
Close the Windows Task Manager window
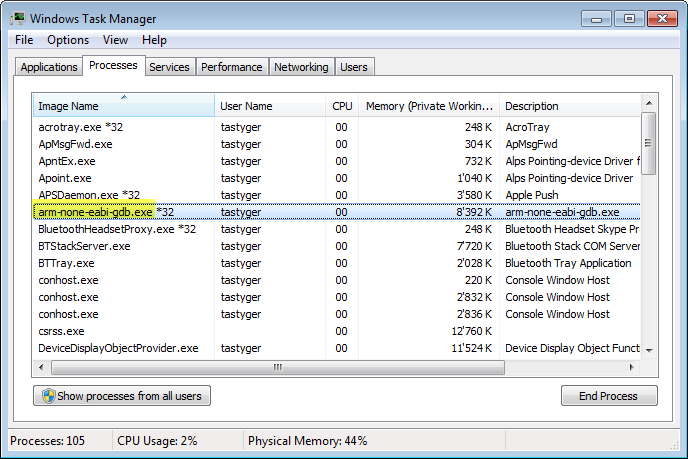(663, 19)
